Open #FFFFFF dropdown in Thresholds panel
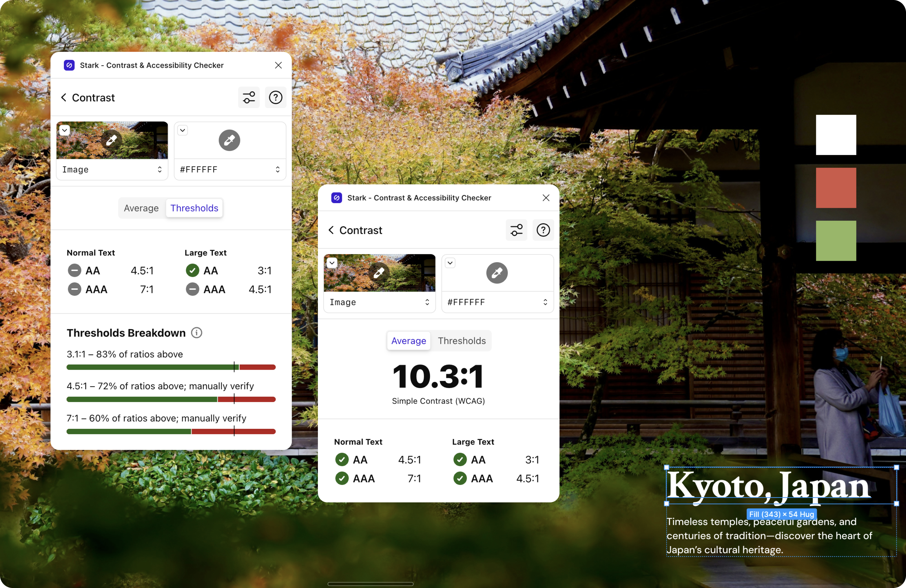The height and width of the screenshot is (588, 906). 230,169
